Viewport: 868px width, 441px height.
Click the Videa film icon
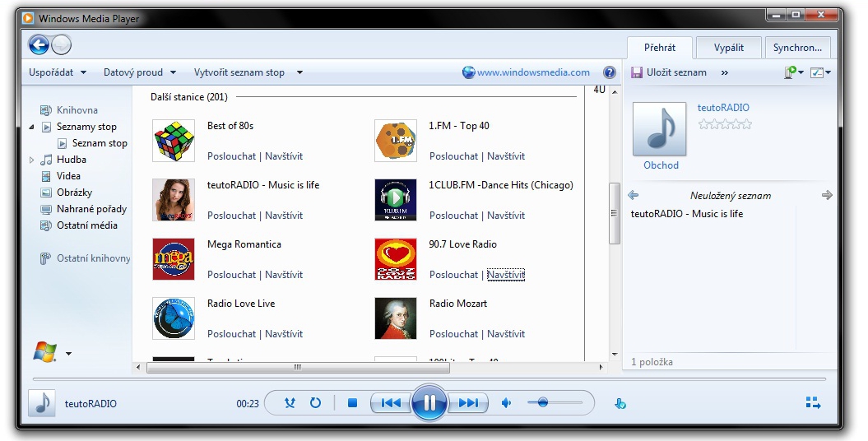click(47, 177)
